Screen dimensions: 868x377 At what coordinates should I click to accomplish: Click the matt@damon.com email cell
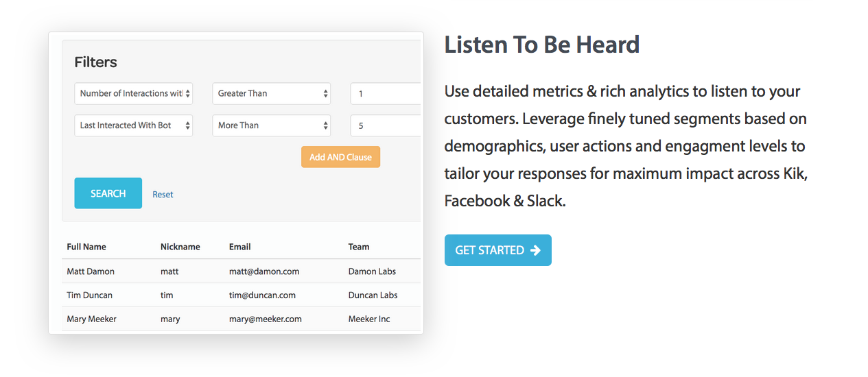coord(264,271)
